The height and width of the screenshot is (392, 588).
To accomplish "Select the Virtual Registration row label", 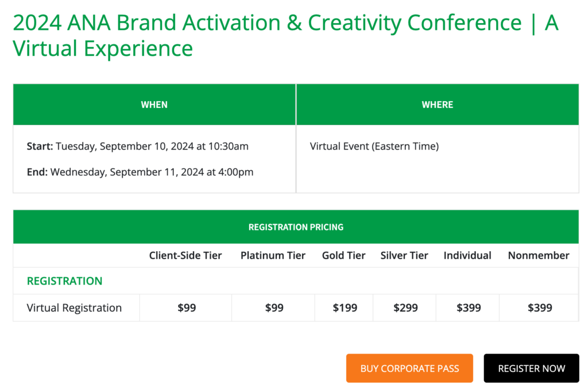I will pos(74,308).
